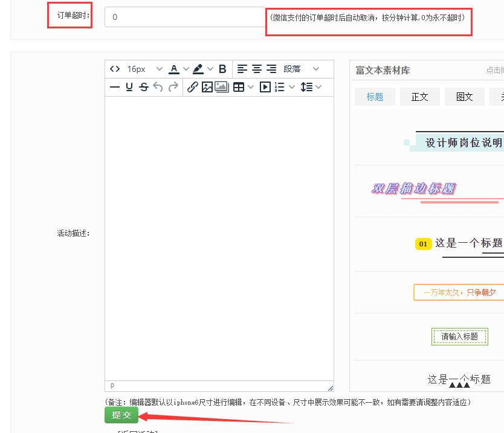
Task: Click the insert single image icon
Action: 207,87
